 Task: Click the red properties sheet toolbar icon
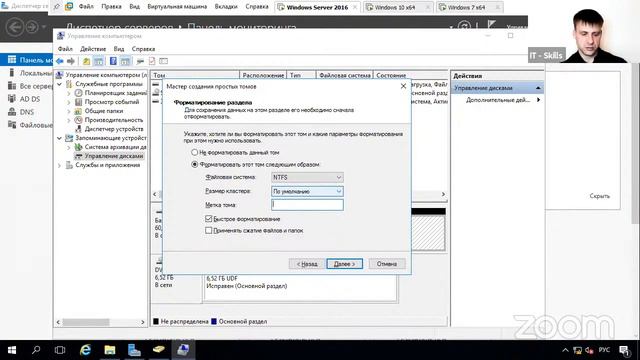(x=152, y=61)
